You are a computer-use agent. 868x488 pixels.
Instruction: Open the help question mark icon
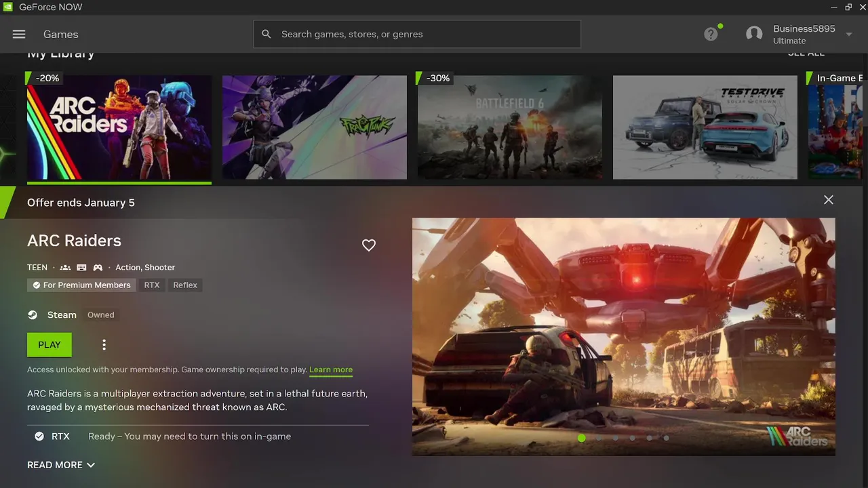(x=711, y=34)
